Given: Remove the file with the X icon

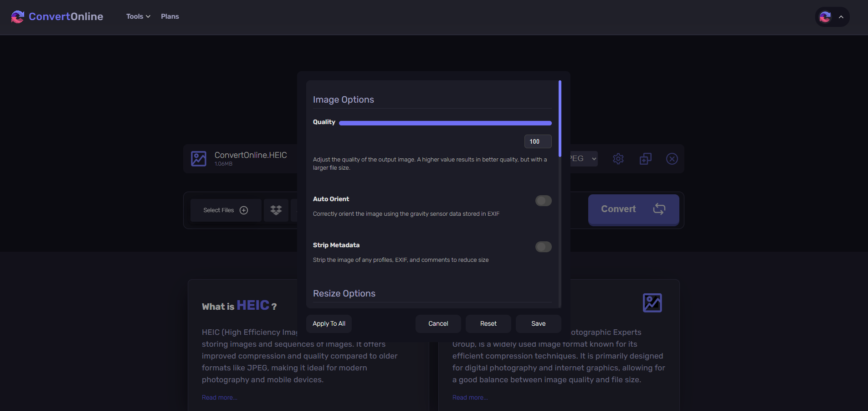Looking at the screenshot, I should [x=672, y=159].
